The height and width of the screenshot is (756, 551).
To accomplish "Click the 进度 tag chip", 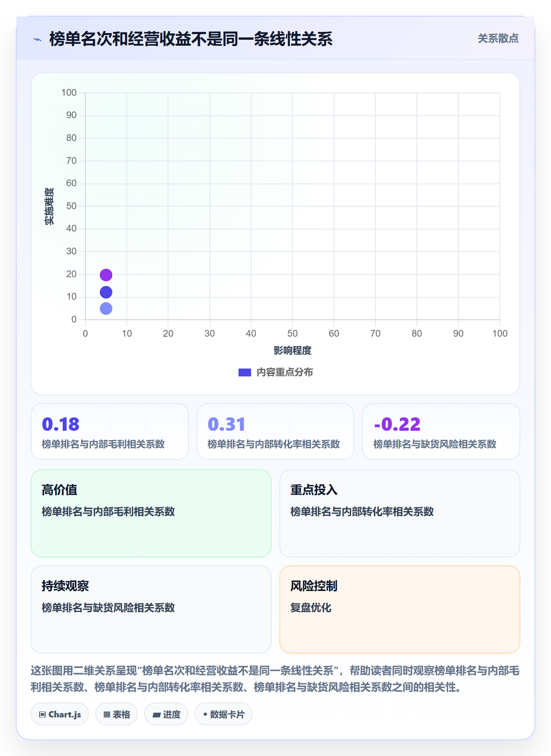I will (x=166, y=714).
